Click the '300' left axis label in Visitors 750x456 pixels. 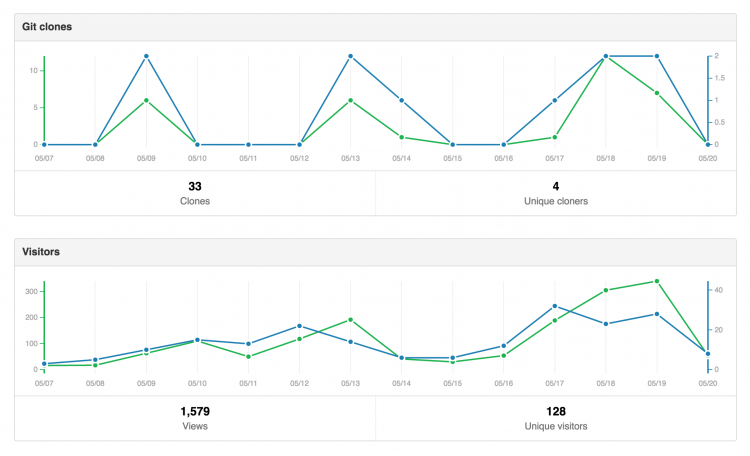31,291
